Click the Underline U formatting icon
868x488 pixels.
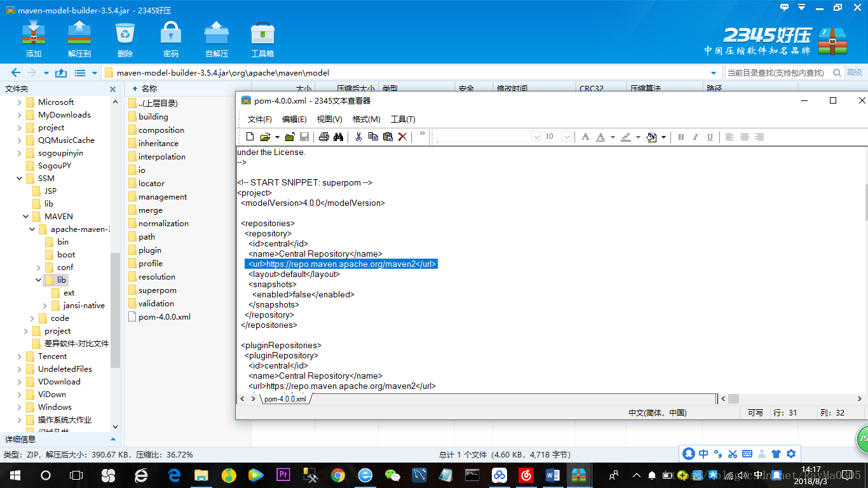point(710,137)
